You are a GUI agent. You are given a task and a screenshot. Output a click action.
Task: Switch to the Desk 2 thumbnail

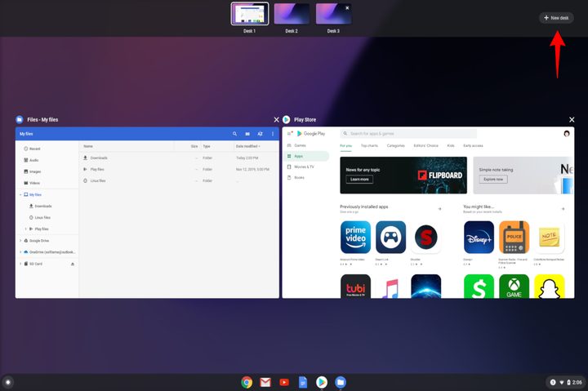point(292,14)
